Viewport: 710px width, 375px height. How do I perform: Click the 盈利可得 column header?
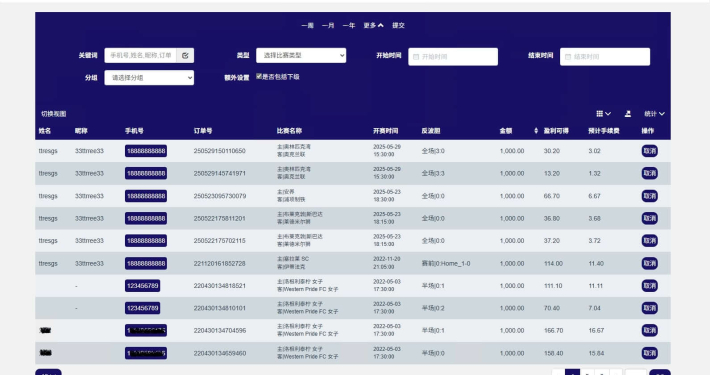(x=556, y=131)
